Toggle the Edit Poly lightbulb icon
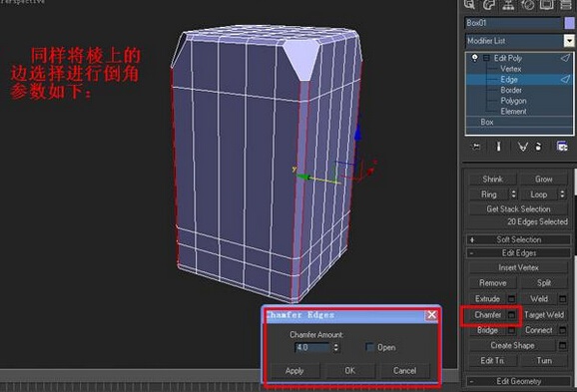577x392 pixels. point(475,58)
